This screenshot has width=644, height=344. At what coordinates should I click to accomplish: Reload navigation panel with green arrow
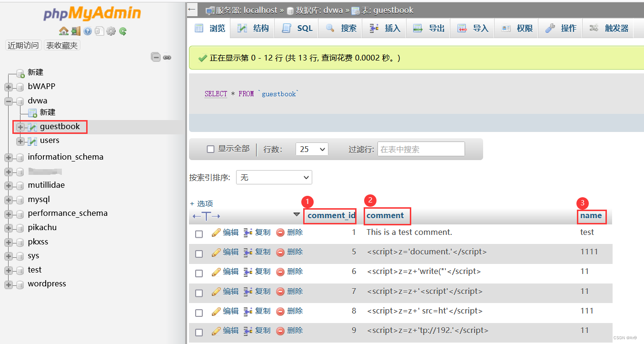point(123,31)
